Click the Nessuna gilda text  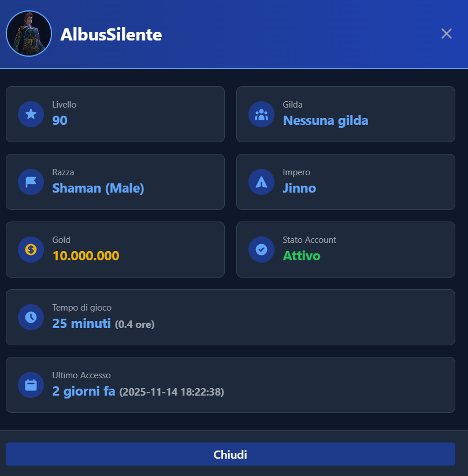coord(325,120)
